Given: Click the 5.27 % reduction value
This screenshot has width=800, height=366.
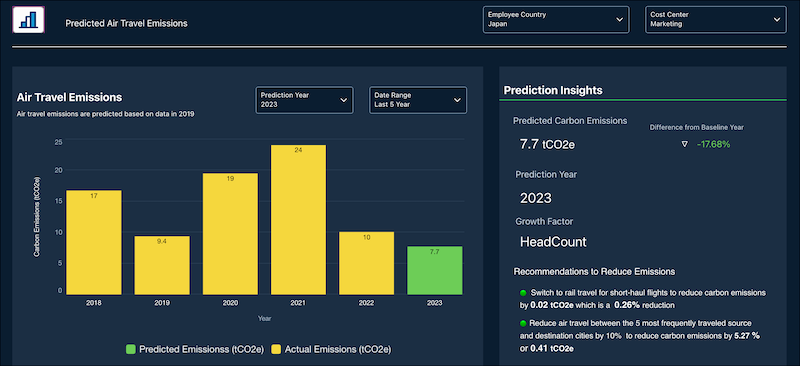Looking at the screenshot, I should pos(747,336).
